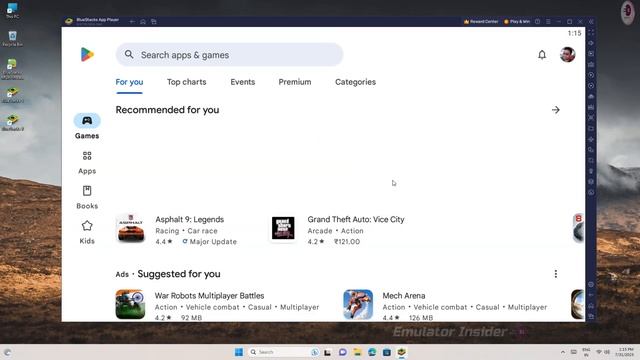Viewport: 640px width, 360px height.
Task: Open Recommended for you heading
Action: click(x=167, y=110)
